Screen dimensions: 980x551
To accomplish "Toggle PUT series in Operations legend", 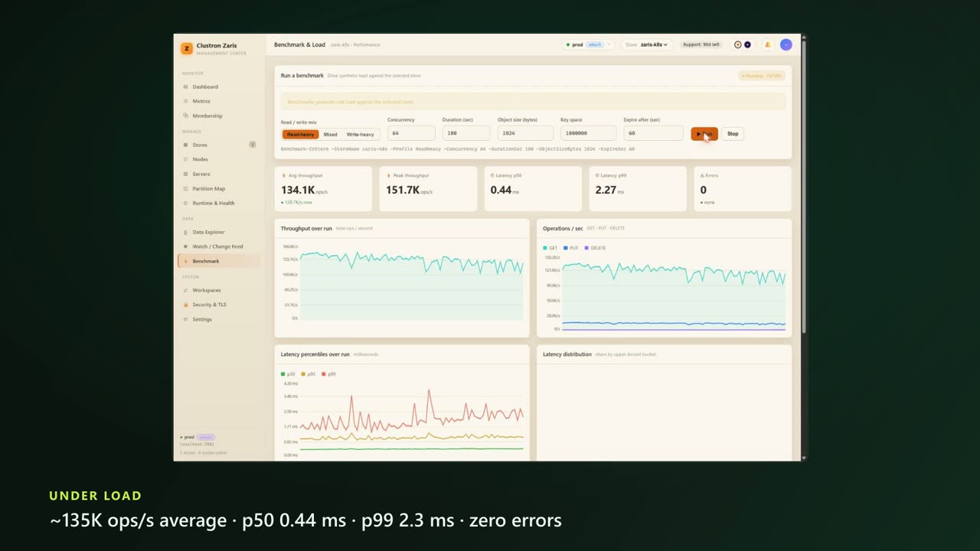I will pos(571,248).
